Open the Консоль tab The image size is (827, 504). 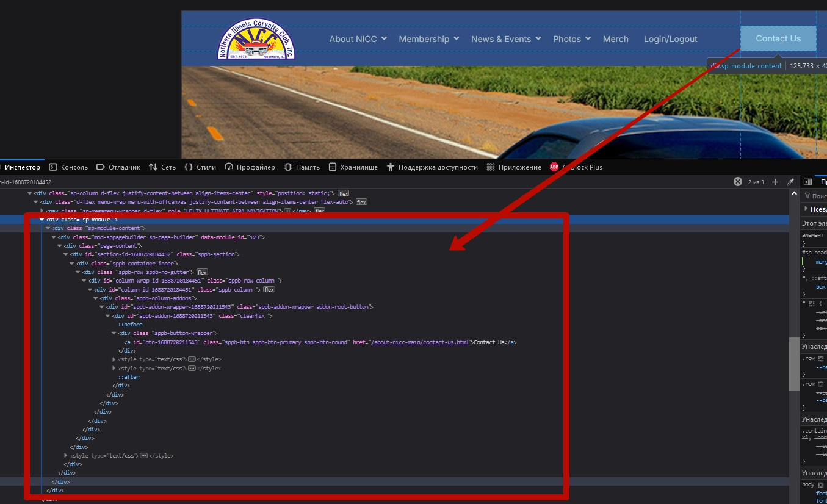click(69, 167)
